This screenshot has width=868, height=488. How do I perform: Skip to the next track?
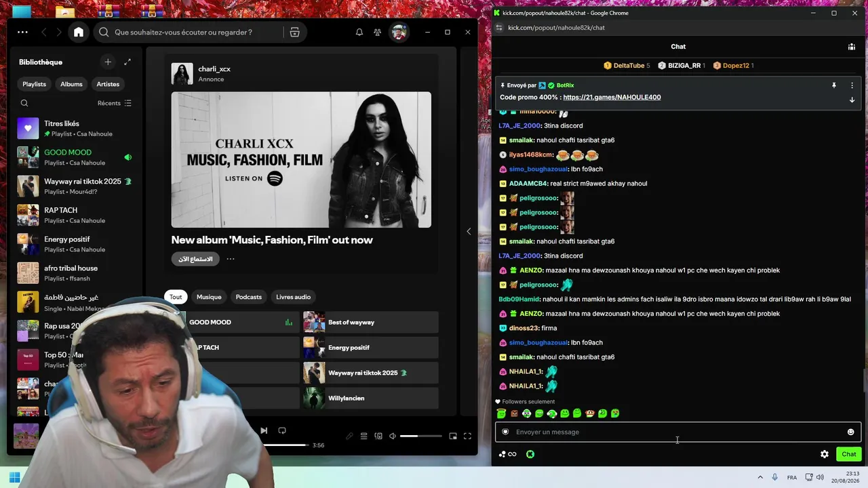[264, 430]
